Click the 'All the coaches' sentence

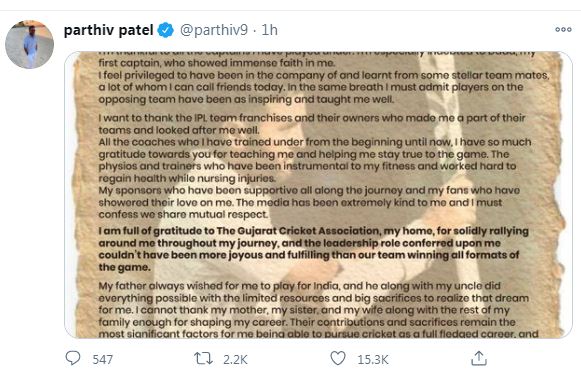coord(315,160)
